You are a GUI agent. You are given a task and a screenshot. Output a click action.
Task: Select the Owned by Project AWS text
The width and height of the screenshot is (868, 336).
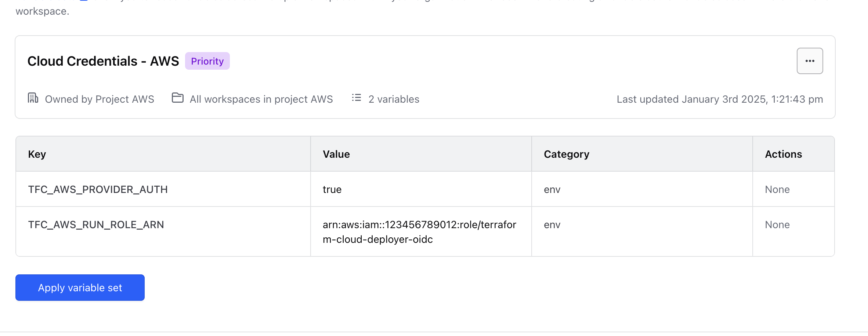point(99,99)
